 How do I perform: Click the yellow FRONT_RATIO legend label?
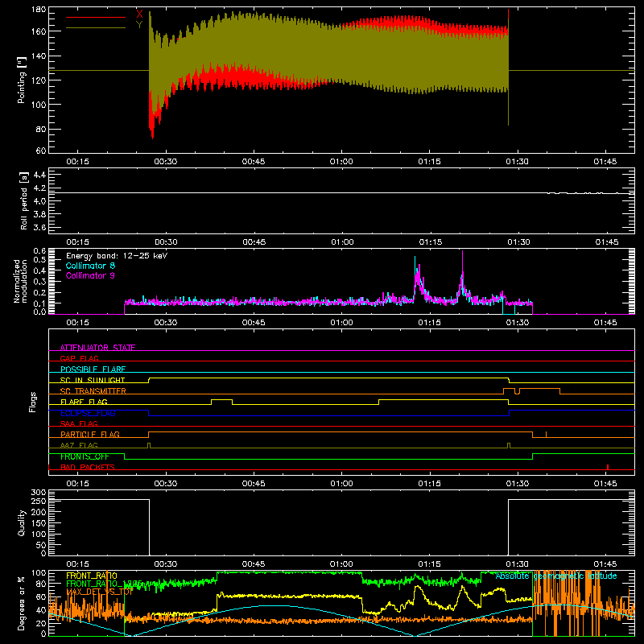pos(92,576)
